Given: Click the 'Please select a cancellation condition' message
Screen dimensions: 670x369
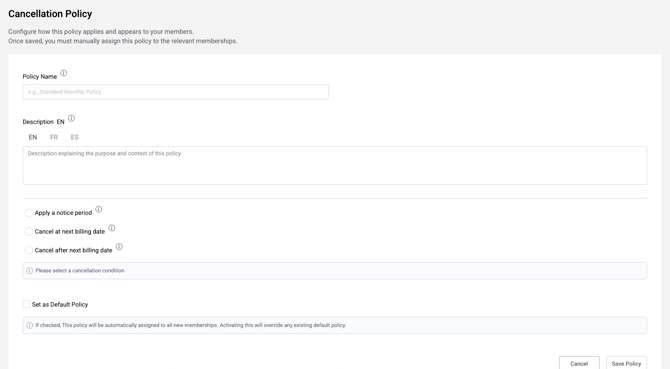Looking at the screenshot, I should 80,271.
